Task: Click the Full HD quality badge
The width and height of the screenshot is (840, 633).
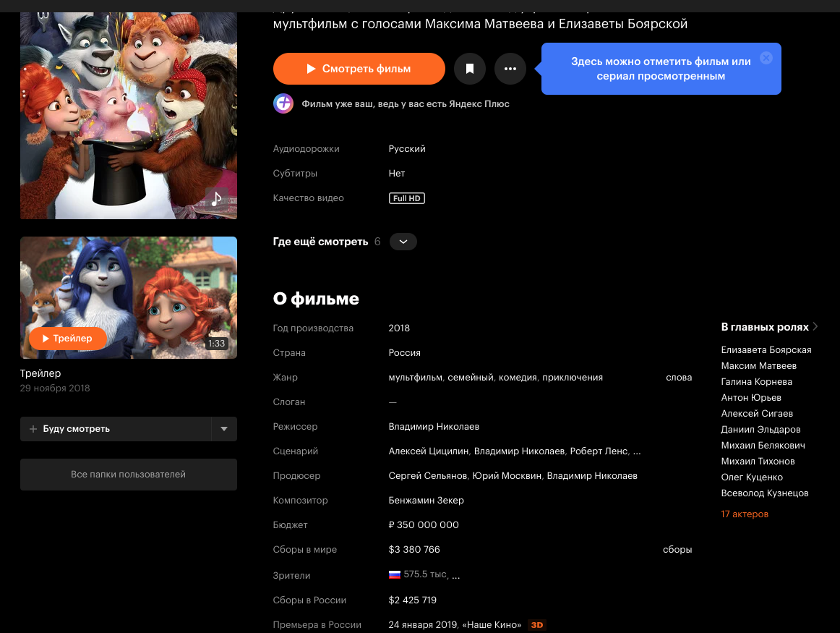Action: point(406,198)
